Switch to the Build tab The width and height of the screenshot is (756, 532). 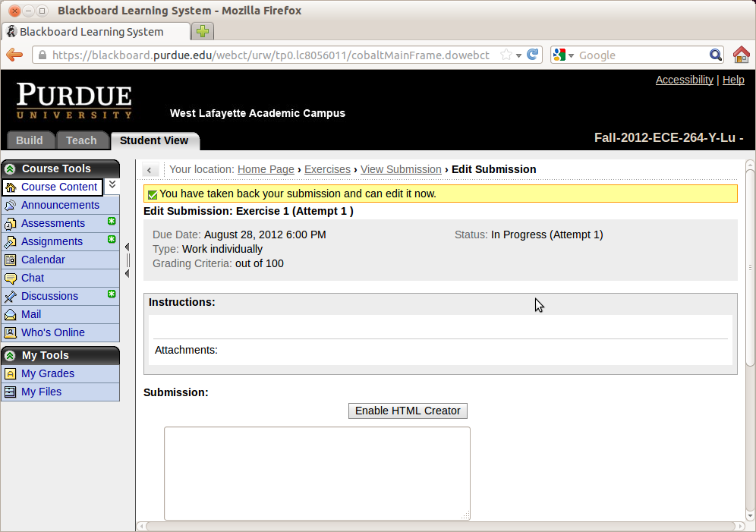point(30,140)
